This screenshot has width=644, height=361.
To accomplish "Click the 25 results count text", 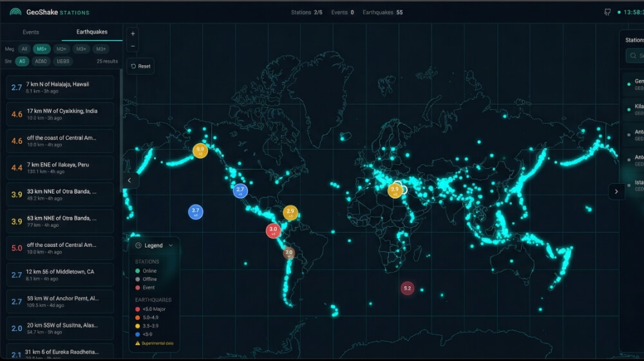I will pos(107,61).
